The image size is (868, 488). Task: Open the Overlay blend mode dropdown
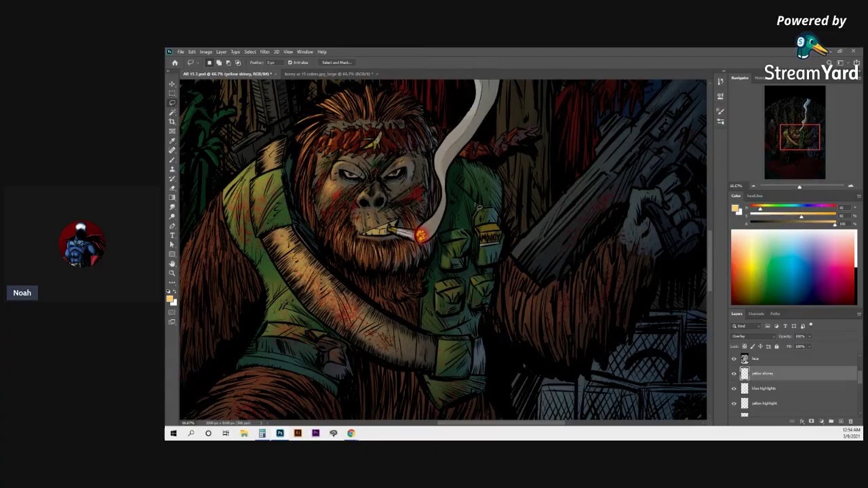click(753, 336)
